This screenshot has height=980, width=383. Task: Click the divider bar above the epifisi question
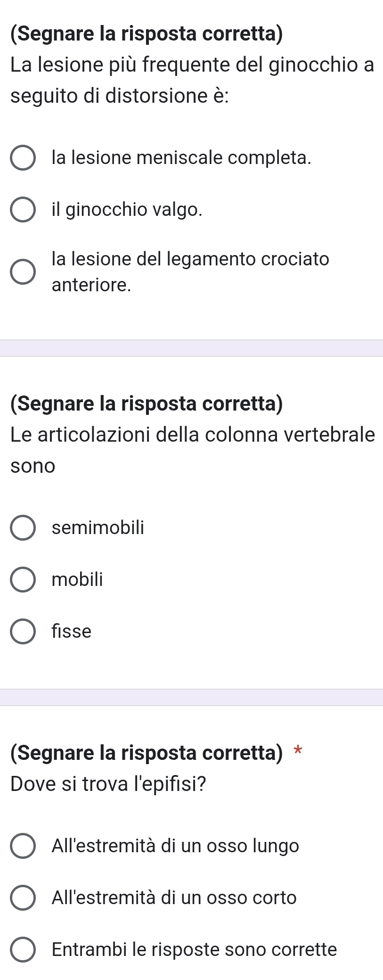[x=191, y=697]
